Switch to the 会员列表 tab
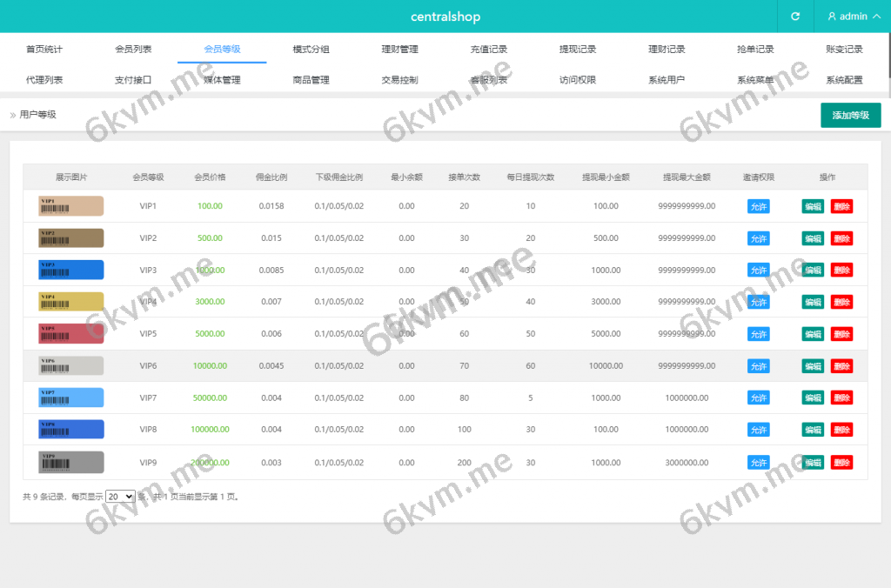The image size is (891, 588). [133, 50]
